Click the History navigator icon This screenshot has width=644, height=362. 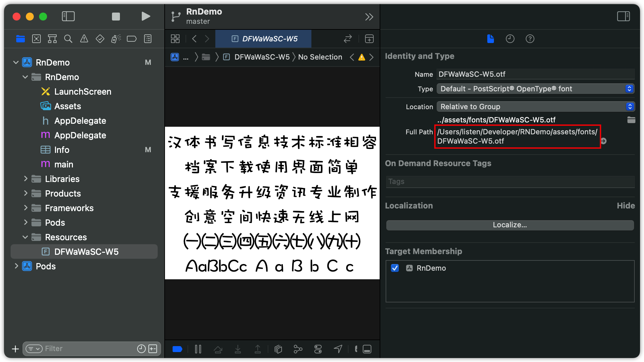pyautogui.click(x=510, y=39)
